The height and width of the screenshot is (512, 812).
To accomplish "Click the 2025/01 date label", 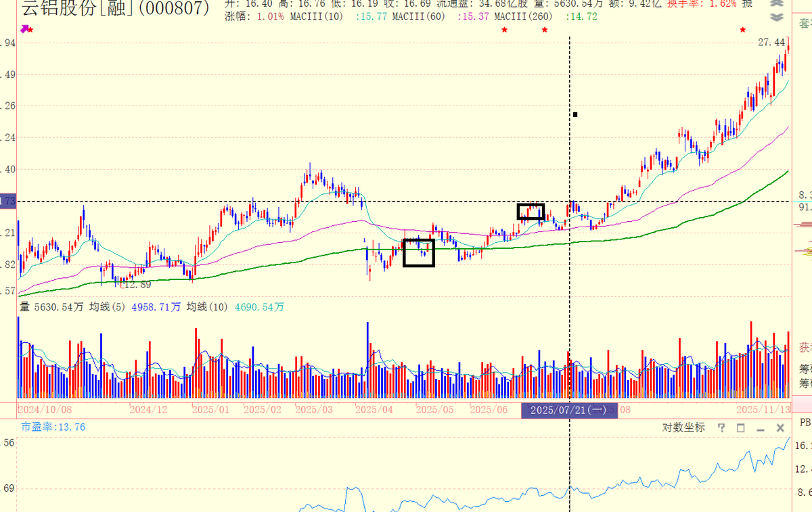I will point(211,410).
